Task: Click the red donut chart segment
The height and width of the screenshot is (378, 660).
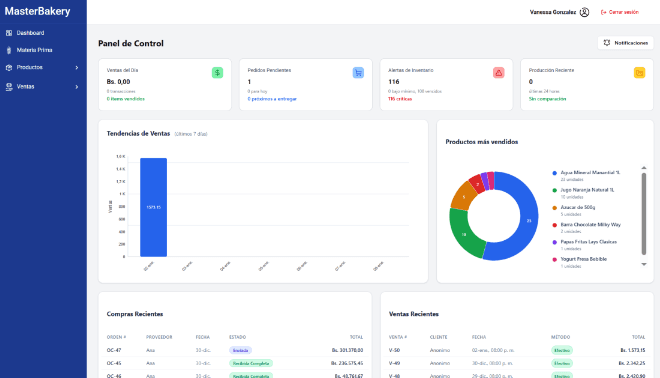Action: click(x=478, y=184)
